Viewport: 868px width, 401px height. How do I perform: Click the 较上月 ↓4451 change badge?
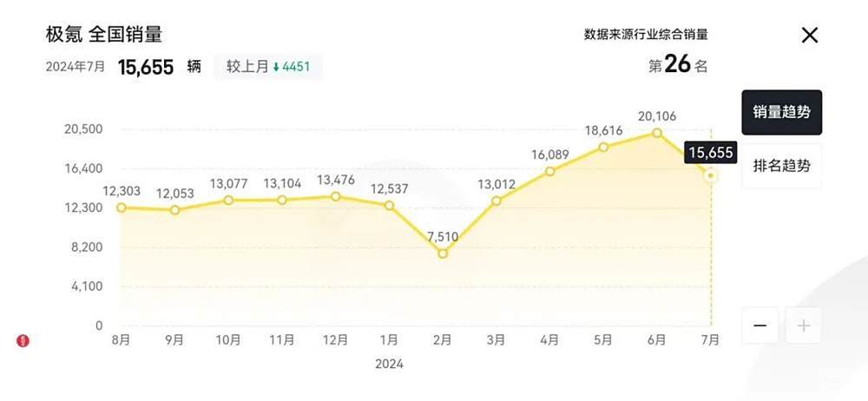(268, 67)
